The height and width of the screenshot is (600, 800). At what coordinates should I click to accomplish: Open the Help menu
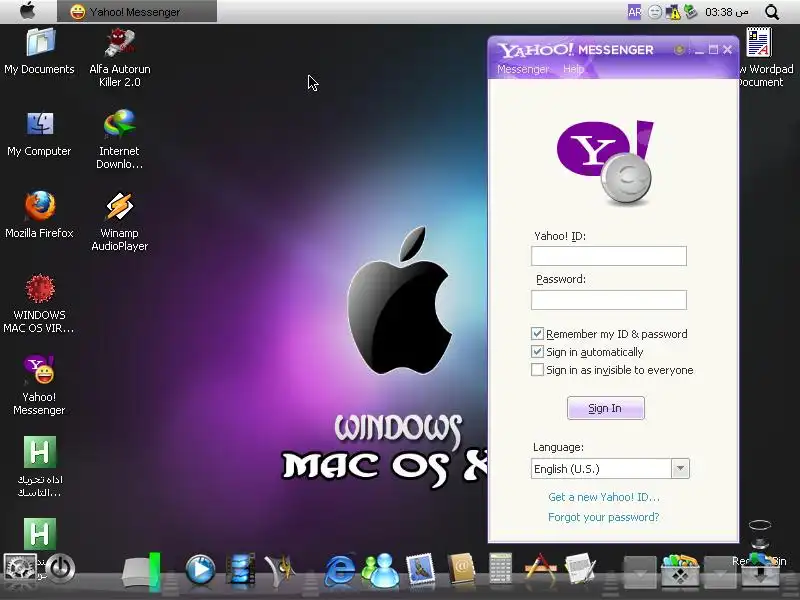click(x=573, y=69)
